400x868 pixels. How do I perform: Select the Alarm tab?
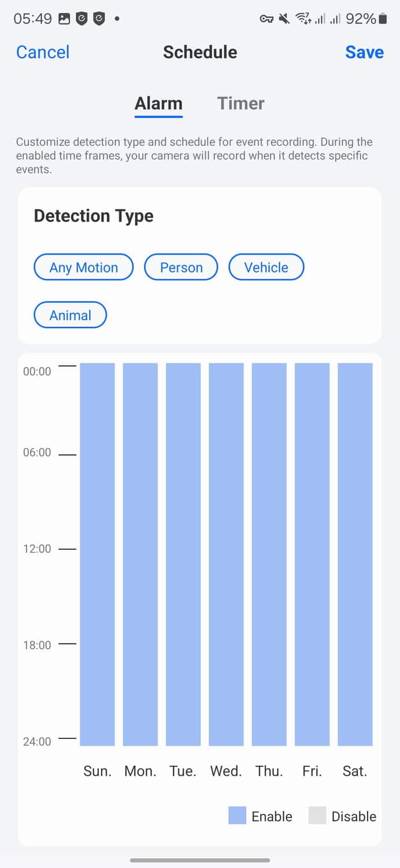(158, 104)
